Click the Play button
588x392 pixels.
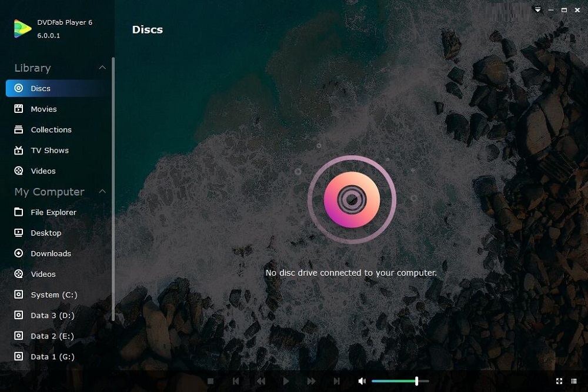(286, 381)
